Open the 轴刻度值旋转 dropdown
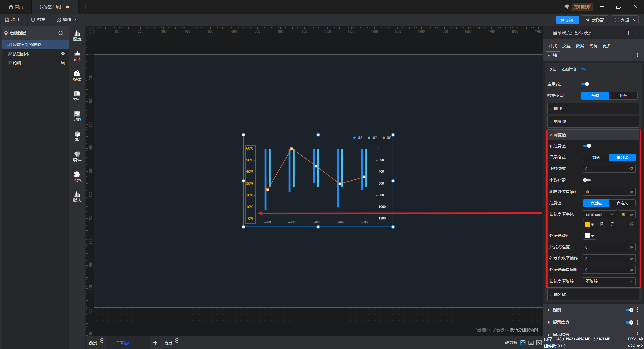The height and width of the screenshot is (349, 644). coord(609,281)
